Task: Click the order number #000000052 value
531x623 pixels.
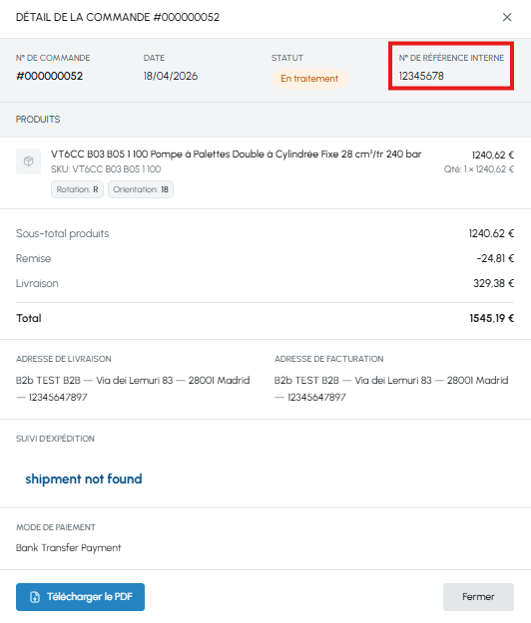Action: tap(49, 76)
